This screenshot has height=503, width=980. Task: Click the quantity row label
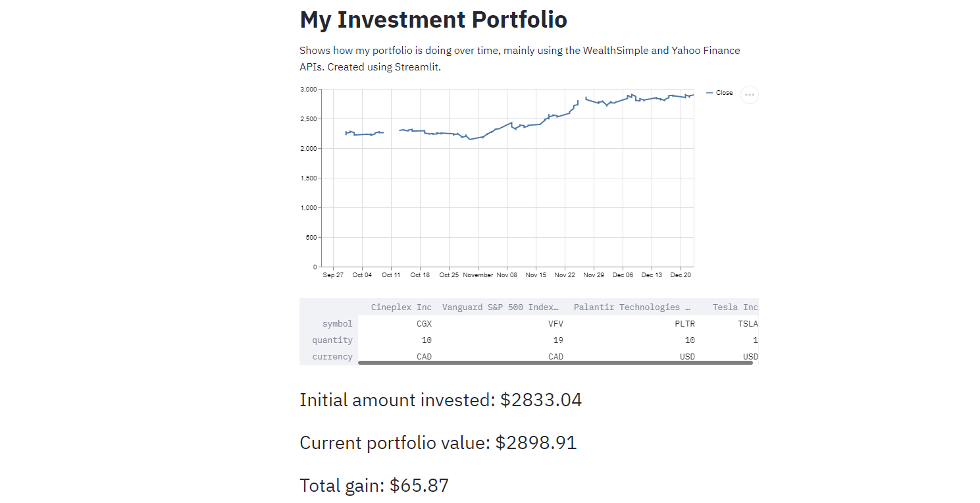(x=332, y=340)
